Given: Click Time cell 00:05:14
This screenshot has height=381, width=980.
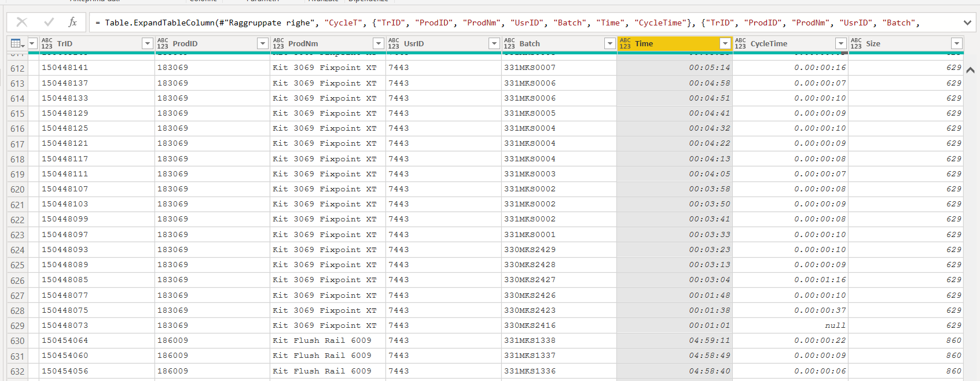Looking at the screenshot, I should [x=675, y=68].
